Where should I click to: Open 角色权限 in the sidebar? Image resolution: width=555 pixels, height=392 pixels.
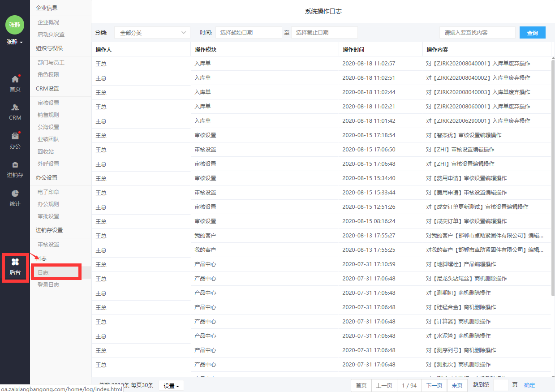coord(48,75)
